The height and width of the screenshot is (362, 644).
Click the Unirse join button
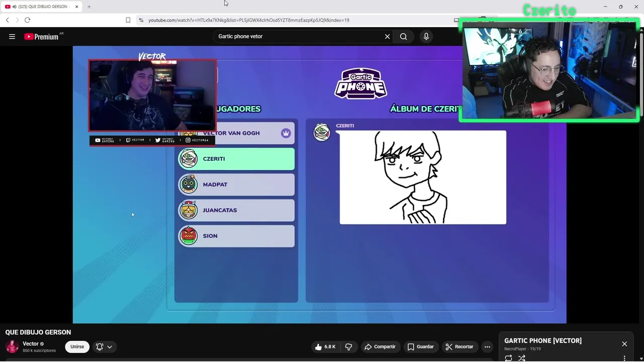click(77, 347)
